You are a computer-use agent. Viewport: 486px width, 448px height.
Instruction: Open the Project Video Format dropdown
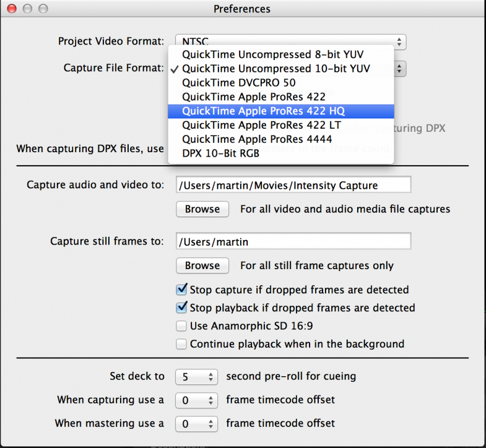click(290, 41)
